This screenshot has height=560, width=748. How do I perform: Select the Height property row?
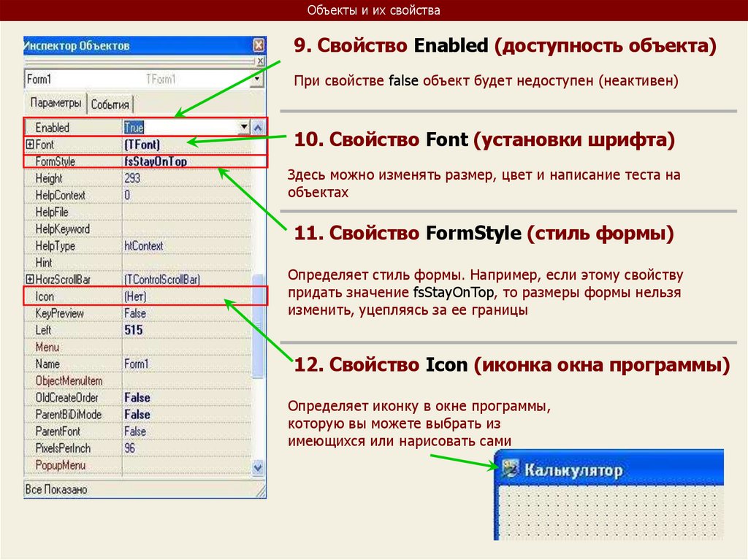[x=137, y=178]
